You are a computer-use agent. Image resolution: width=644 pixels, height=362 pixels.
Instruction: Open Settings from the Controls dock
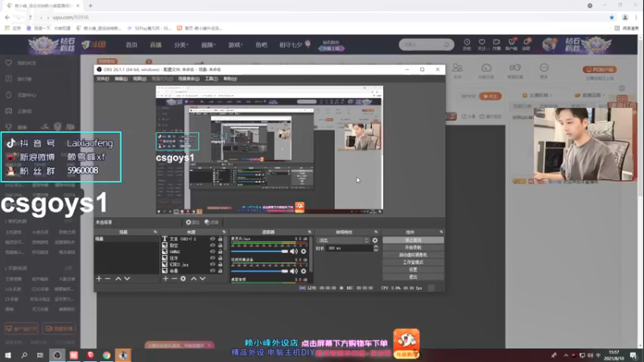coord(413,269)
